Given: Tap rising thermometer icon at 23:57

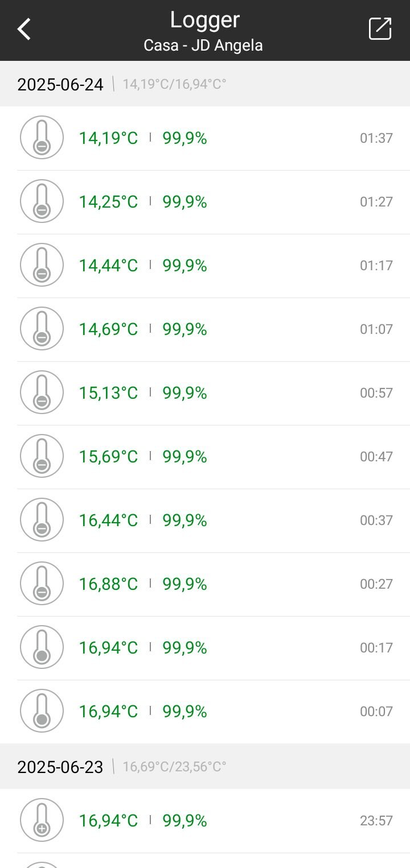Looking at the screenshot, I should [42, 820].
